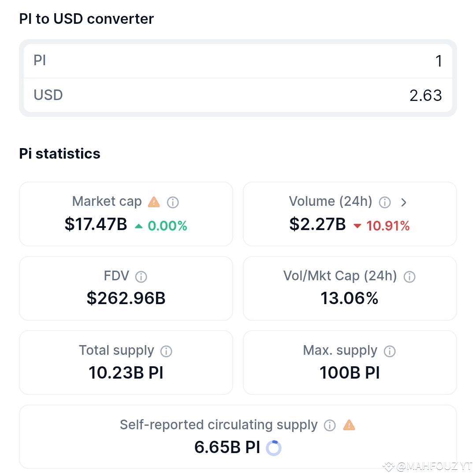Open Vol/Mkt Cap (24h) info icon

pos(409,276)
